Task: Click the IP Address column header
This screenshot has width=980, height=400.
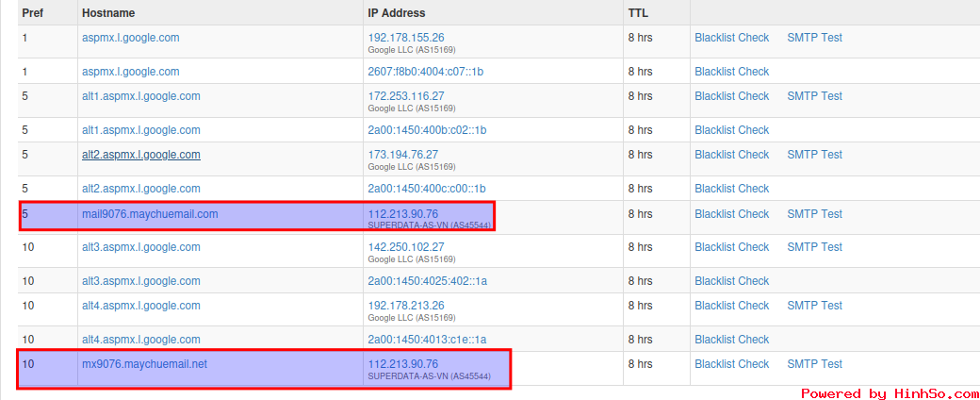Action: 396,13
